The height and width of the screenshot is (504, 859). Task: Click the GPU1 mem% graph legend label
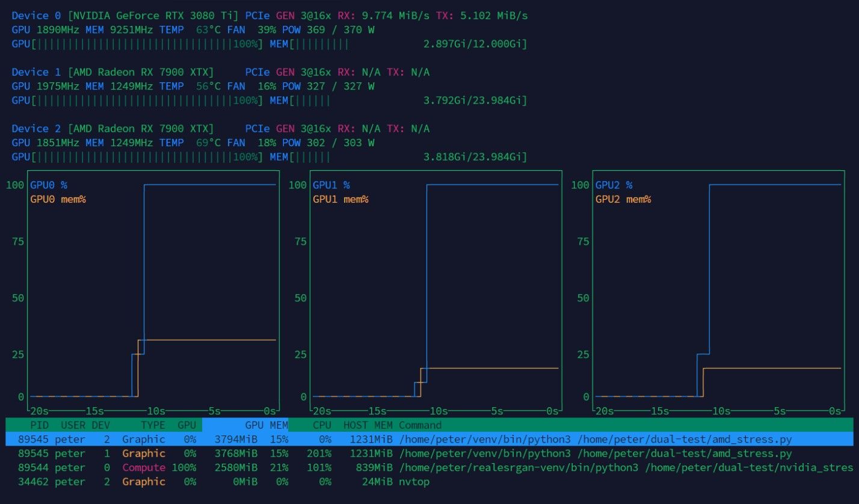pos(340,199)
